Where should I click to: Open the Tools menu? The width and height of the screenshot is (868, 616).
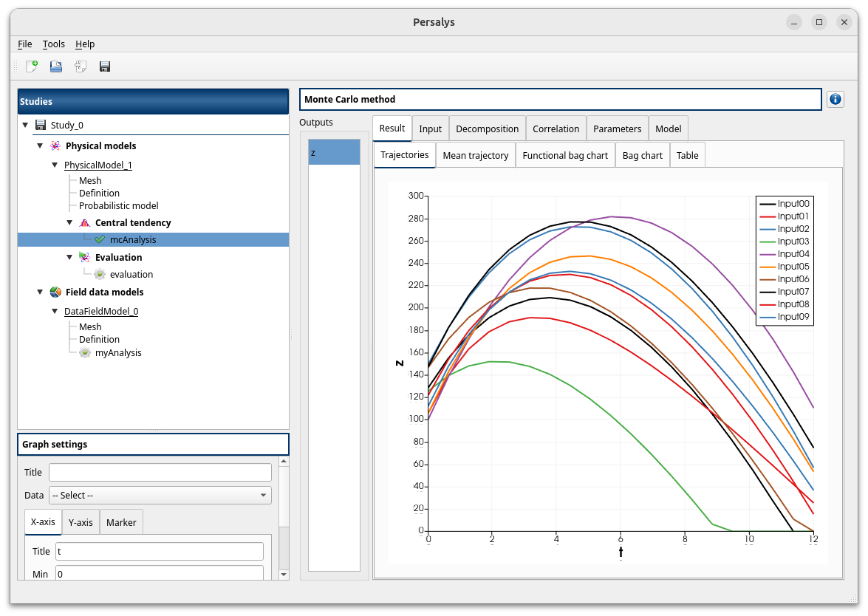(x=54, y=44)
